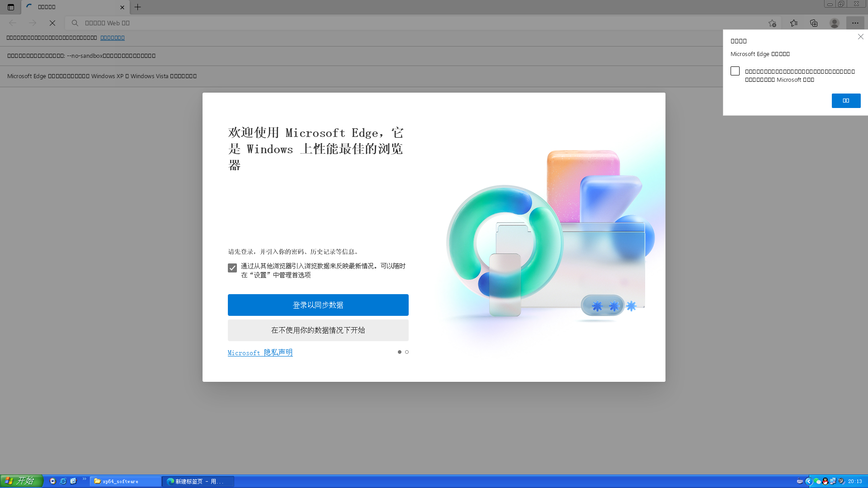
Task: Open the 开始 Start menu
Action: click(22, 481)
